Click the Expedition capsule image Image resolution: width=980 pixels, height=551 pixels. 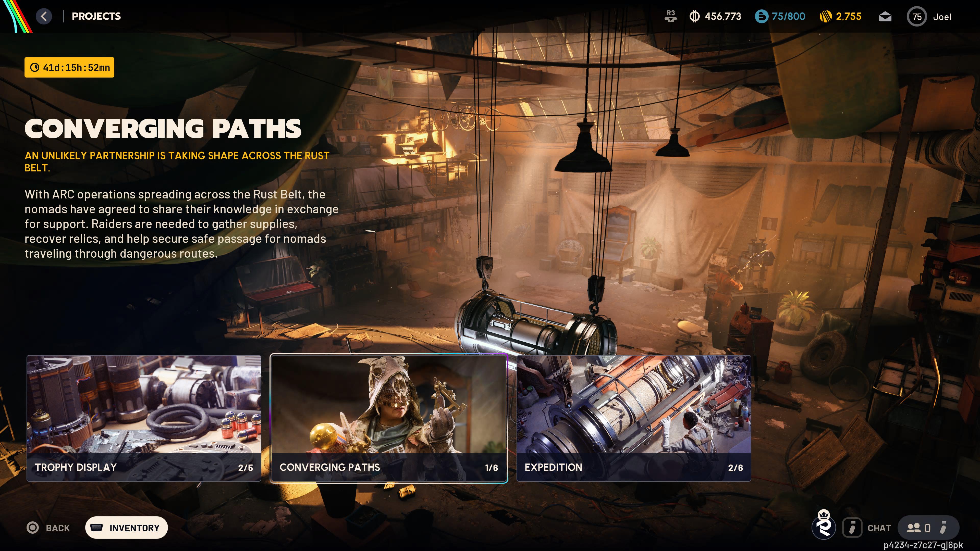(x=634, y=404)
